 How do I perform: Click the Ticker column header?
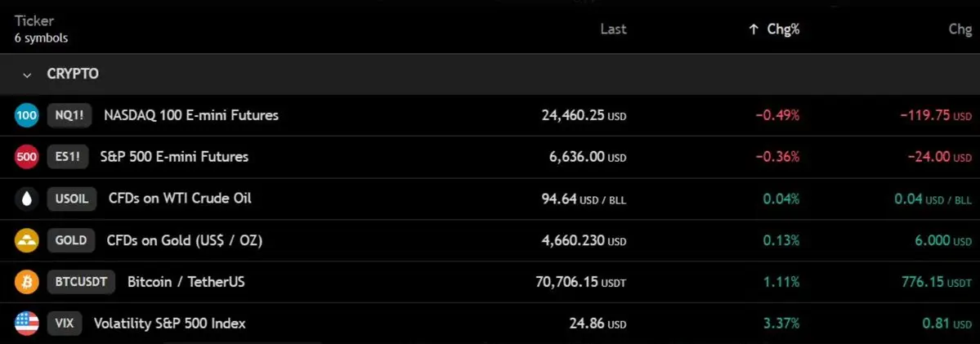coord(34,21)
